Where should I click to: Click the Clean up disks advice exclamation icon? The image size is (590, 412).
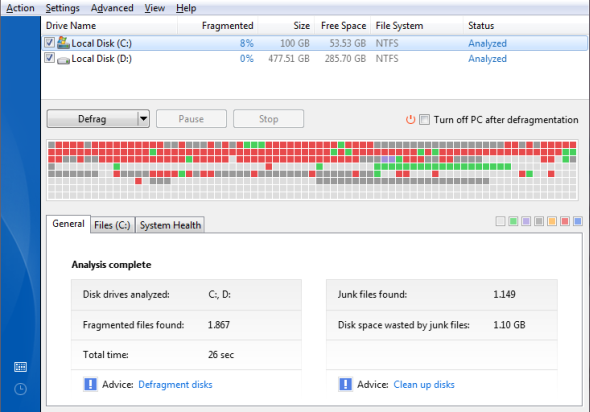click(345, 384)
